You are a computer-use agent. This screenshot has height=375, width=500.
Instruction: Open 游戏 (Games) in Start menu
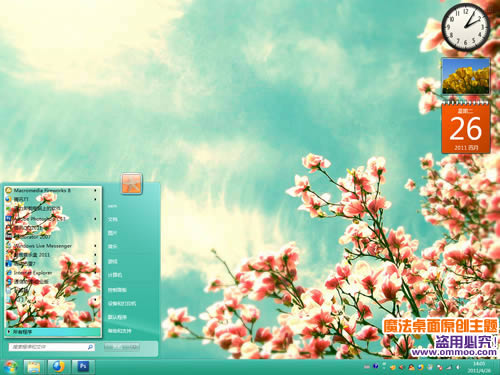click(x=113, y=261)
